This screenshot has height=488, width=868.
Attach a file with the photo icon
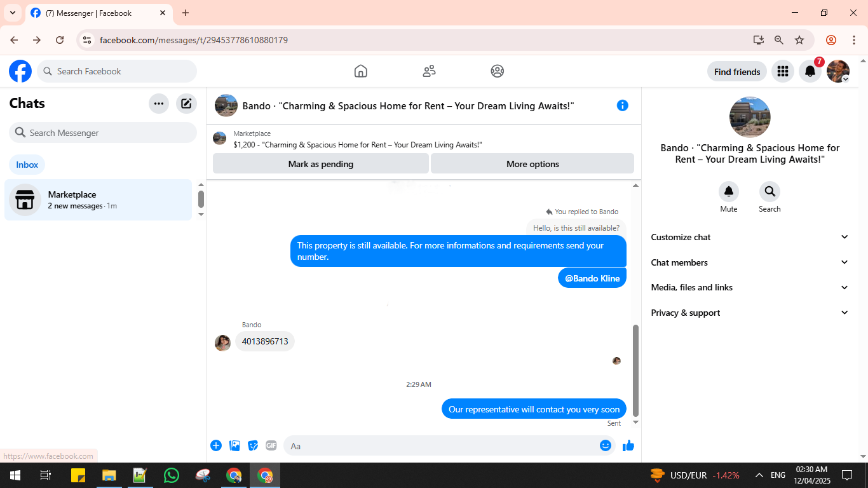[234, 445]
